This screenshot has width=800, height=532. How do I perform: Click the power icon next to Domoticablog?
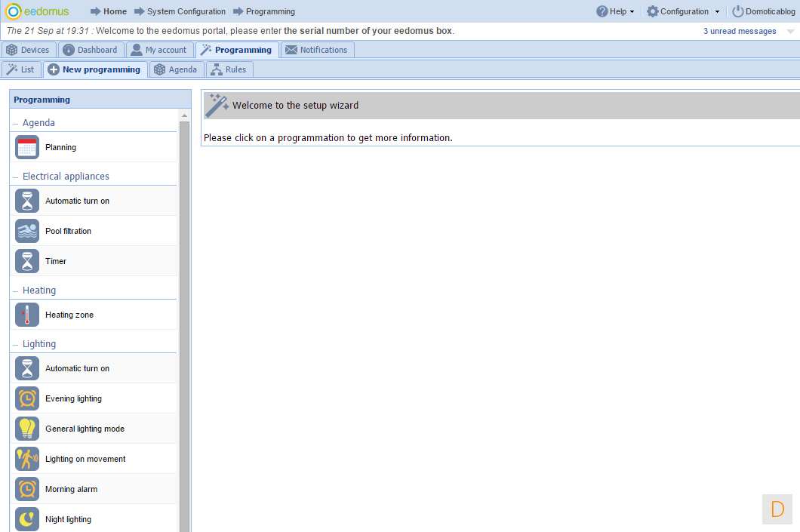tap(738, 11)
